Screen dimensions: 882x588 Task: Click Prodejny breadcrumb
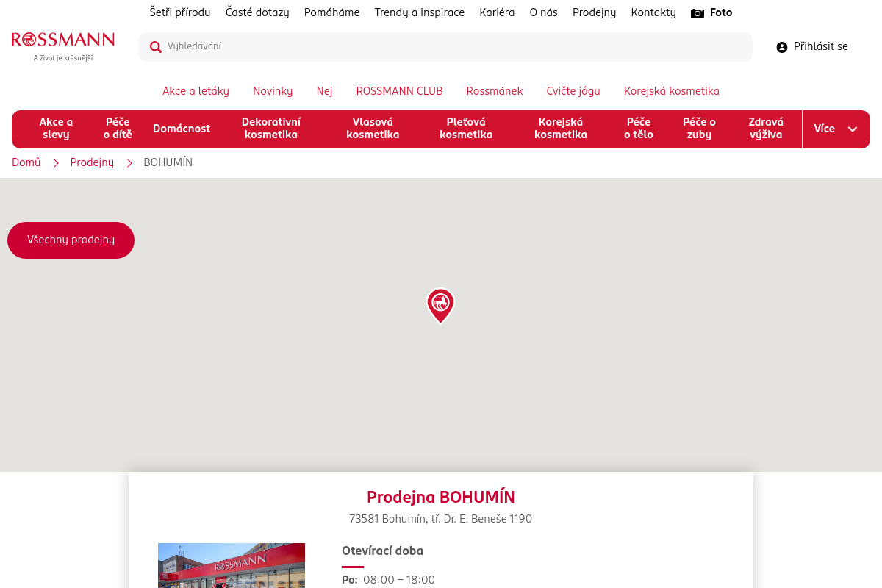tap(92, 162)
